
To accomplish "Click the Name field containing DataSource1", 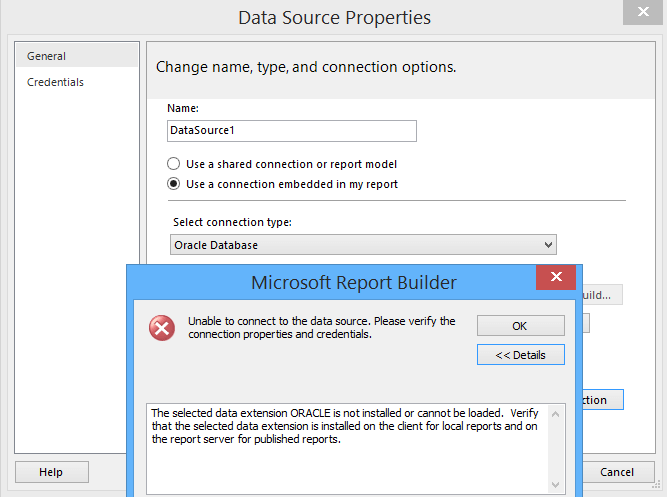I will [x=292, y=131].
